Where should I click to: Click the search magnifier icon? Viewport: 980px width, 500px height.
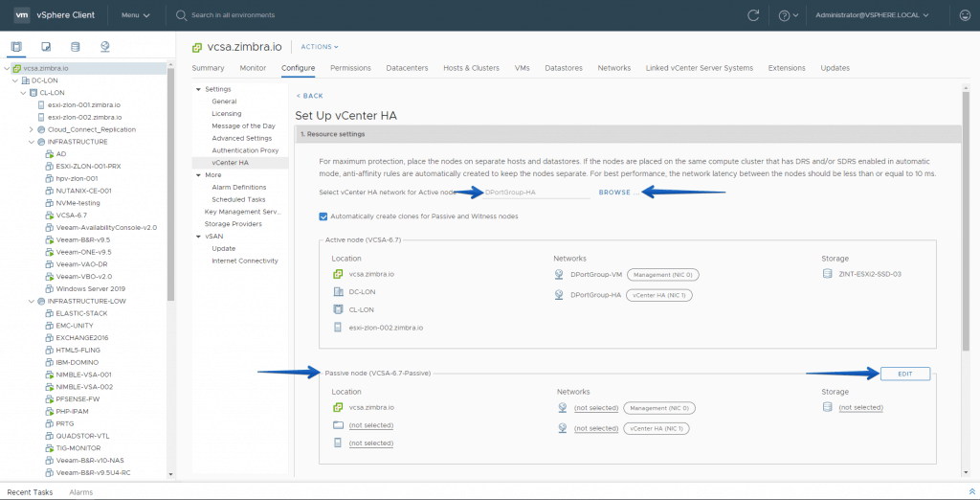(x=181, y=15)
